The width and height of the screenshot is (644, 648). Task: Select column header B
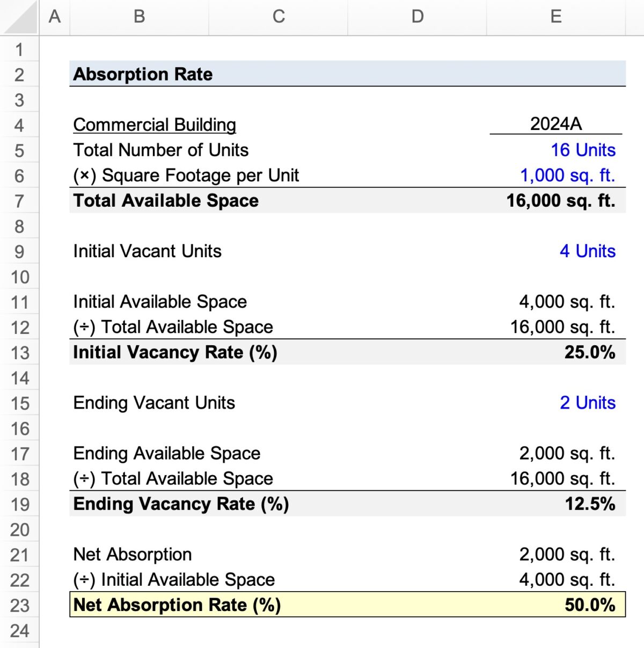138,16
